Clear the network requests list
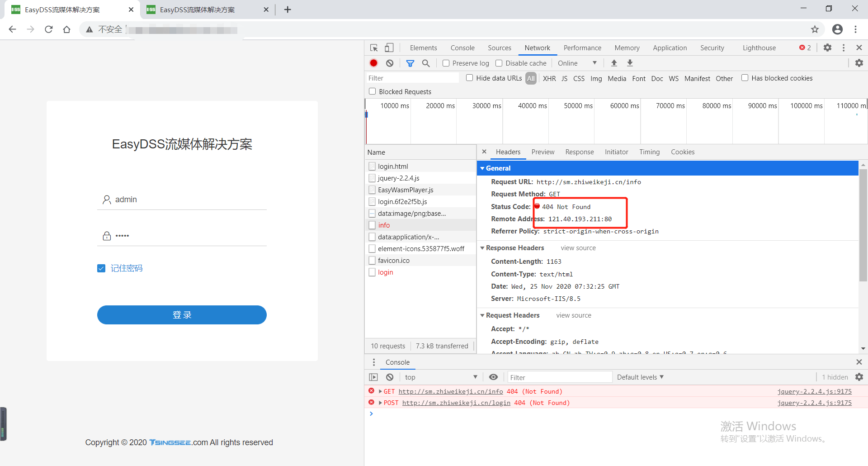The width and height of the screenshot is (868, 466). click(x=390, y=63)
